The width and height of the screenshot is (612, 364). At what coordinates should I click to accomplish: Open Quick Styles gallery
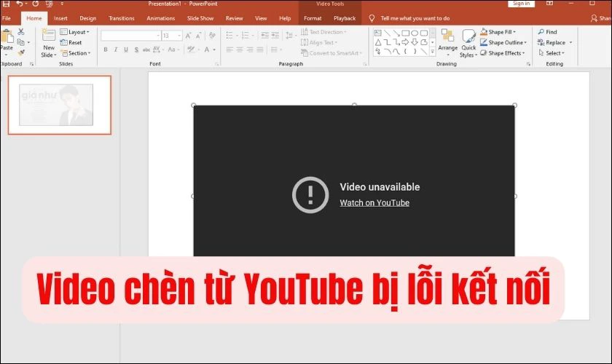pos(468,43)
